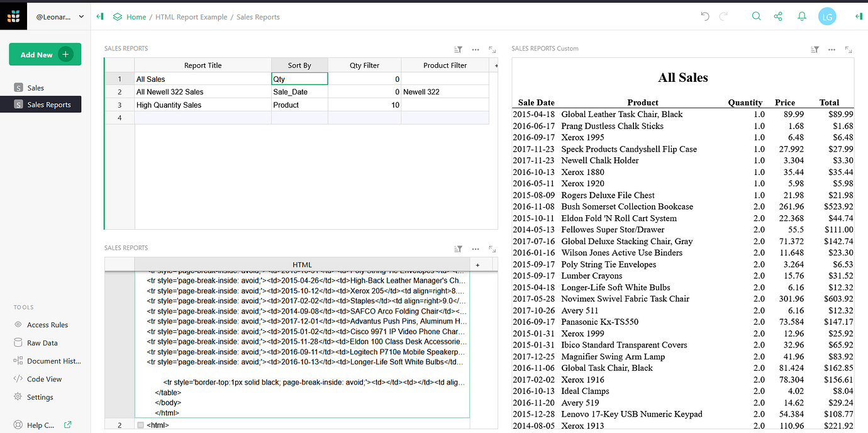The image size is (868, 433).
Task: Click the undo arrow in the toolbar
Action: coord(704,17)
